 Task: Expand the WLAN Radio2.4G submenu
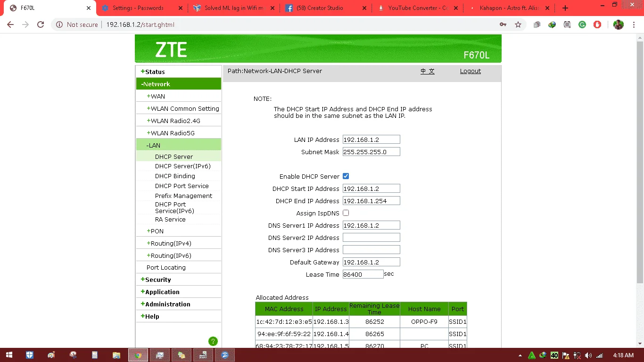tap(173, 121)
